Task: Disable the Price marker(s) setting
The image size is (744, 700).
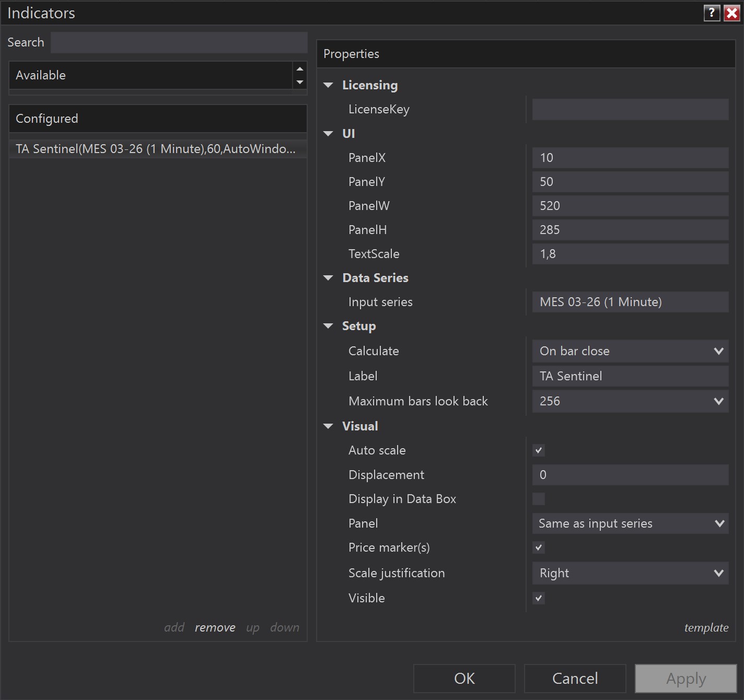Action: tap(538, 547)
